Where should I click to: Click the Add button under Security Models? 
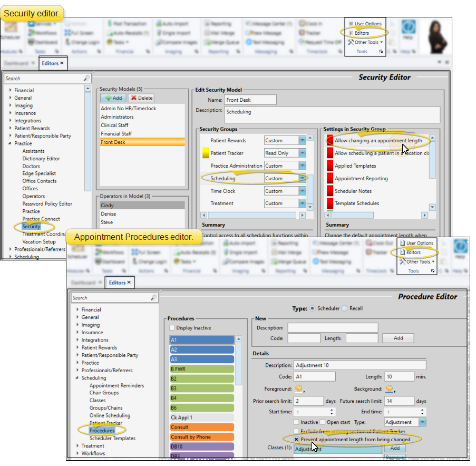113,98
